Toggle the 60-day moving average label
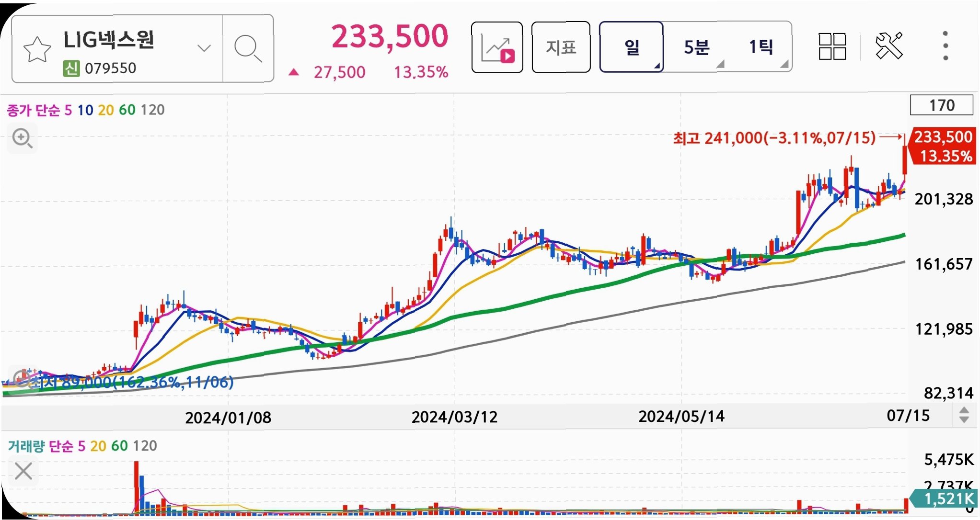980x520 pixels. click(x=127, y=110)
